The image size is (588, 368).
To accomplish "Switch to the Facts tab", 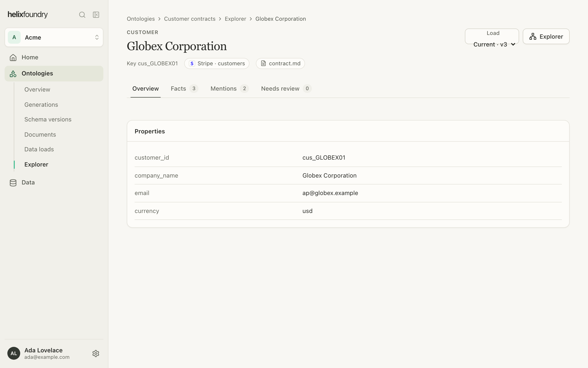I will point(184,89).
